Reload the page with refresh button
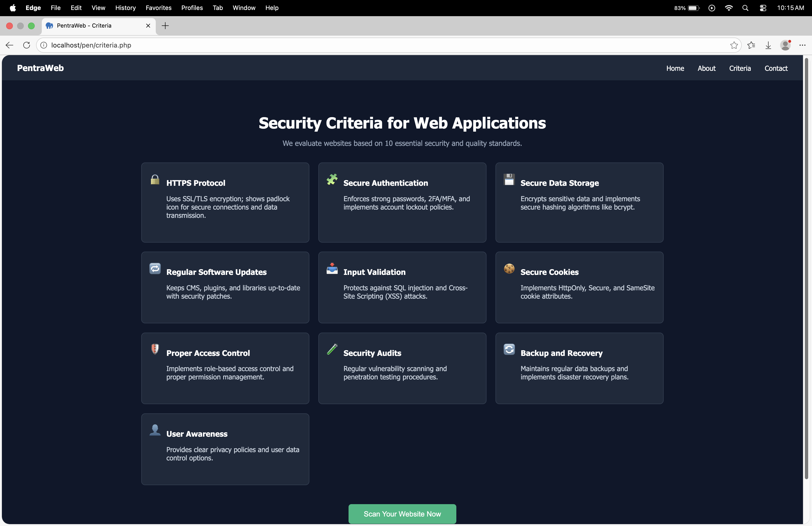Screen dimensions: 812x526 [27, 45]
